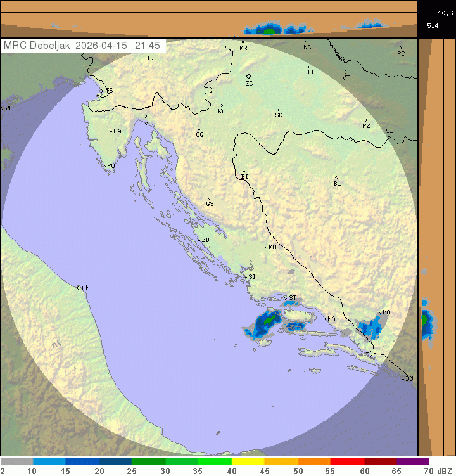The height and width of the screenshot is (476, 456).
Task: Click the MRC Debeljak timestamp label
Action: [x=82, y=46]
